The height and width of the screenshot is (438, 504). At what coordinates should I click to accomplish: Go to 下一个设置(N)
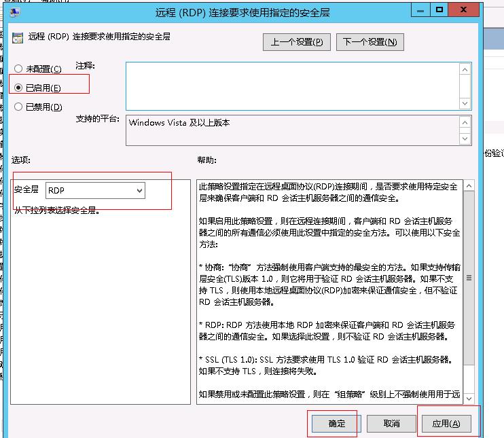(x=370, y=42)
